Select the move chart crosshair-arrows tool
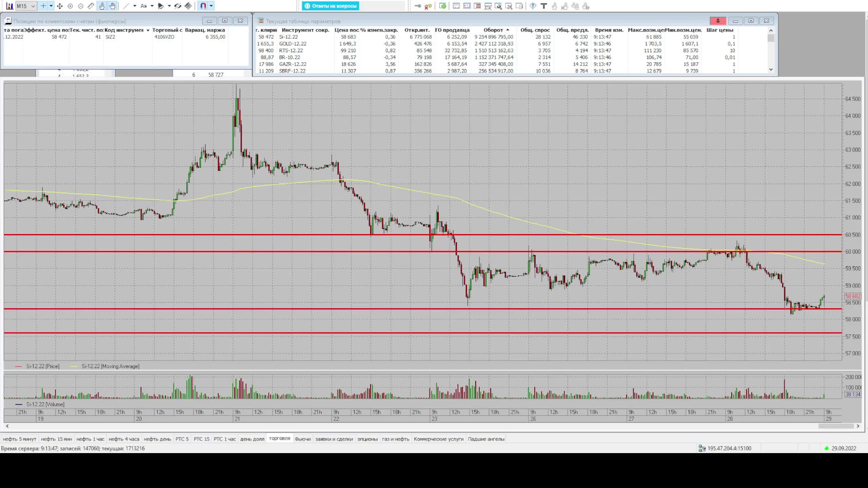 [x=60, y=6]
